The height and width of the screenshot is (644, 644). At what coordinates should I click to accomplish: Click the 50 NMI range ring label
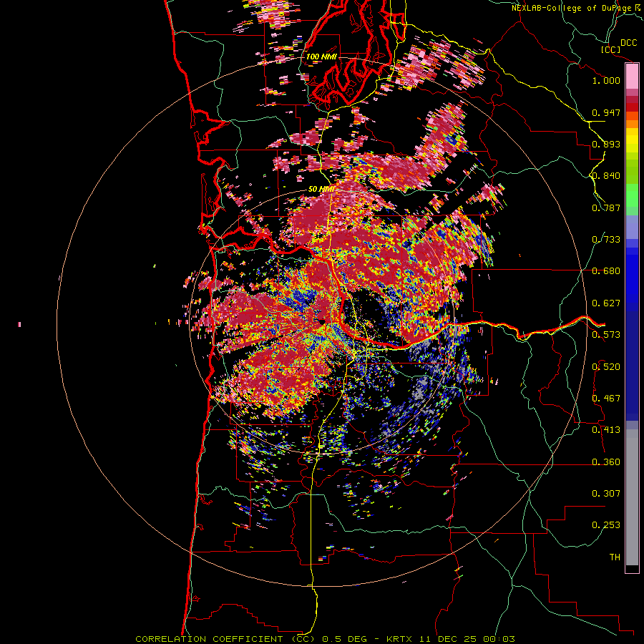point(321,189)
